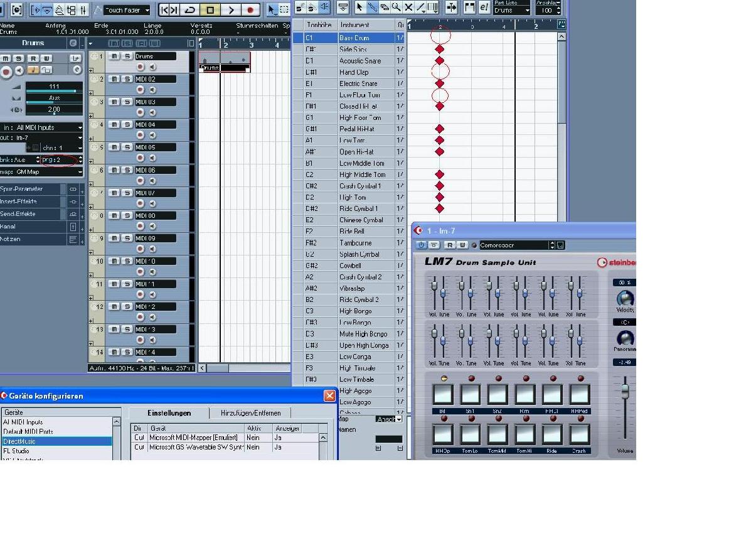756x538 pixels.
Task: Click the inspector volume slider showing 111
Action: coord(54,87)
